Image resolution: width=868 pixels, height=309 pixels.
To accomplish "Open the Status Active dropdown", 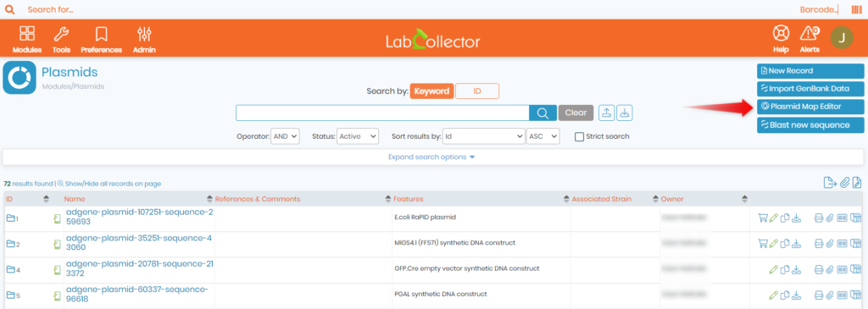I will pyautogui.click(x=358, y=136).
